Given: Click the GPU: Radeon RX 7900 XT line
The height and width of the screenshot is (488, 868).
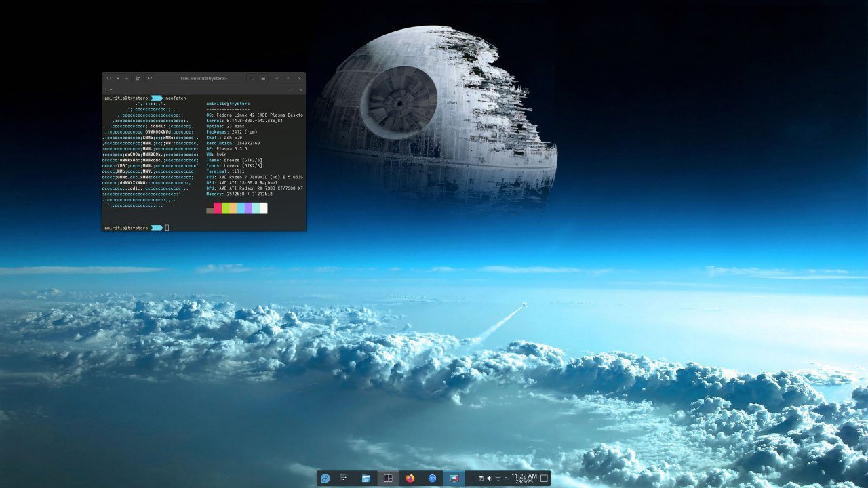Looking at the screenshot, I should [x=254, y=188].
